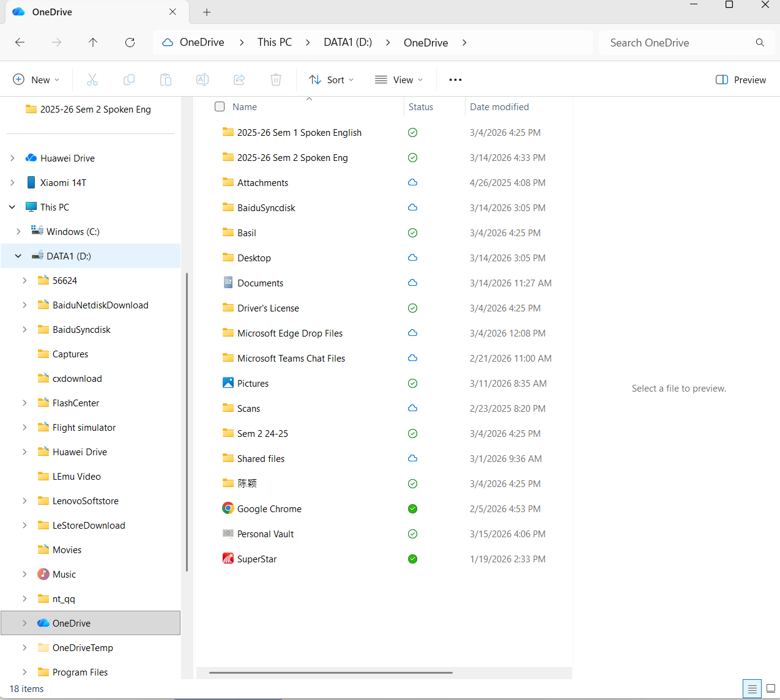This screenshot has height=700, width=780.
Task: Sort by the Status column header
Action: 421,106
